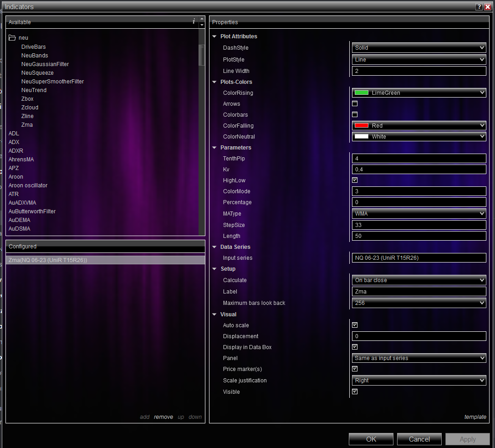Viewport: 495px width, 448px height.
Task: Click the info icon in Available header
Action: click(194, 21)
